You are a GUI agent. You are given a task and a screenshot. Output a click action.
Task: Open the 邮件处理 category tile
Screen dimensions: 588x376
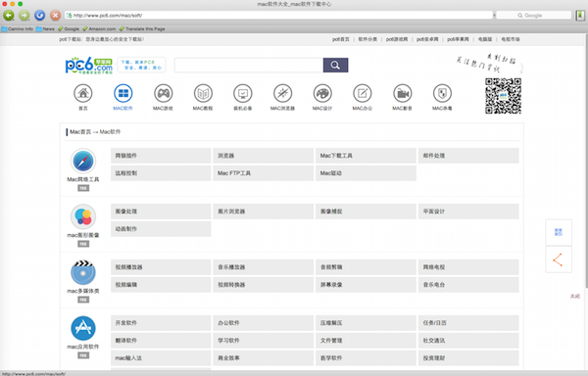tap(468, 156)
